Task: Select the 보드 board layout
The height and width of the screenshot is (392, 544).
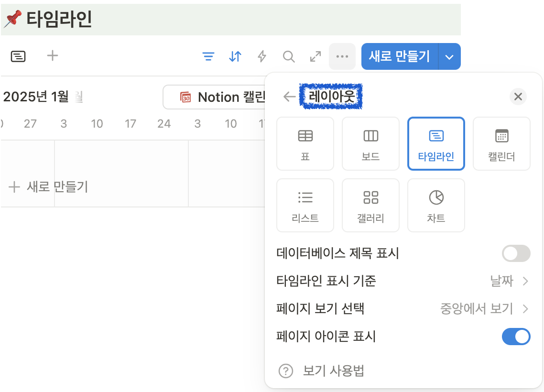Action: pos(370,143)
